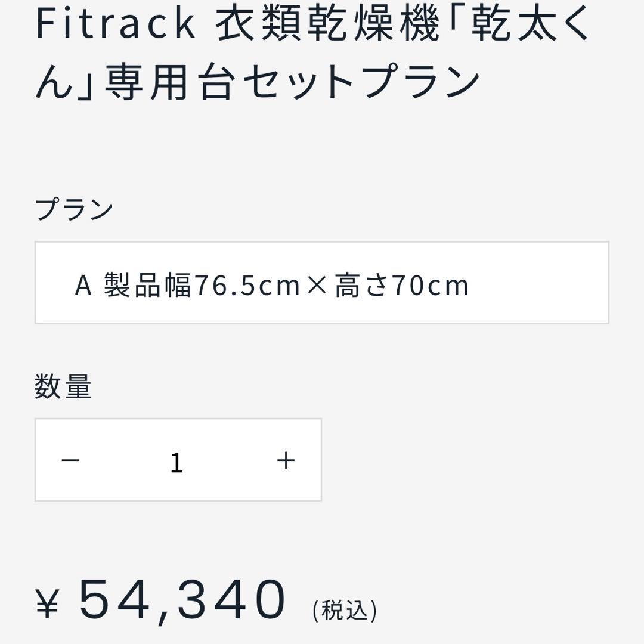The width and height of the screenshot is (644, 644).
Task: Click the plus icon to increase quantity
Action: click(x=286, y=459)
